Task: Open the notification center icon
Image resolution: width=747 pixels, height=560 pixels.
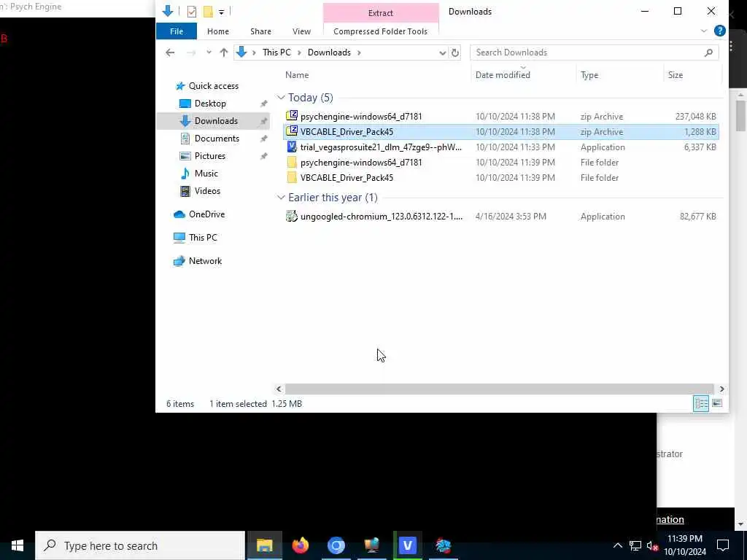Action: click(723, 545)
